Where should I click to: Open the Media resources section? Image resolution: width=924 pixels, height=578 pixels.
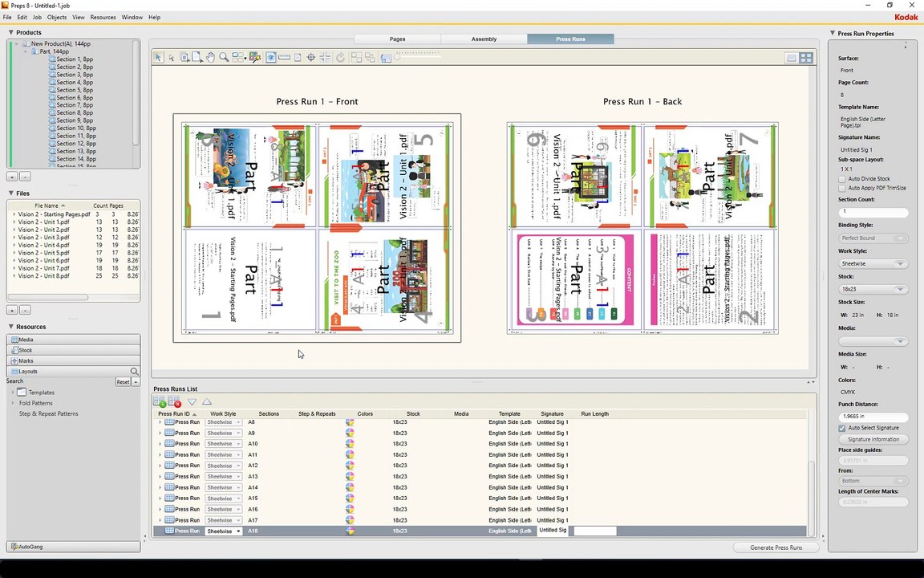[74, 340]
